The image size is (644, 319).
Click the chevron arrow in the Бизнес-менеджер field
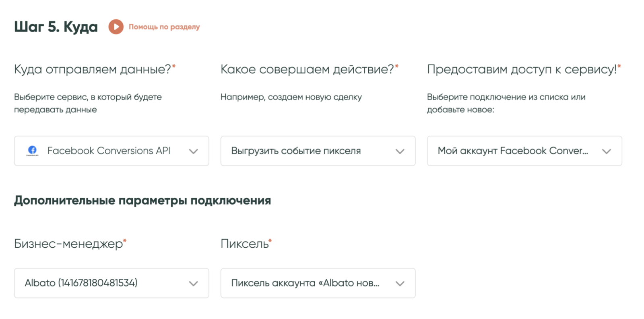194,284
